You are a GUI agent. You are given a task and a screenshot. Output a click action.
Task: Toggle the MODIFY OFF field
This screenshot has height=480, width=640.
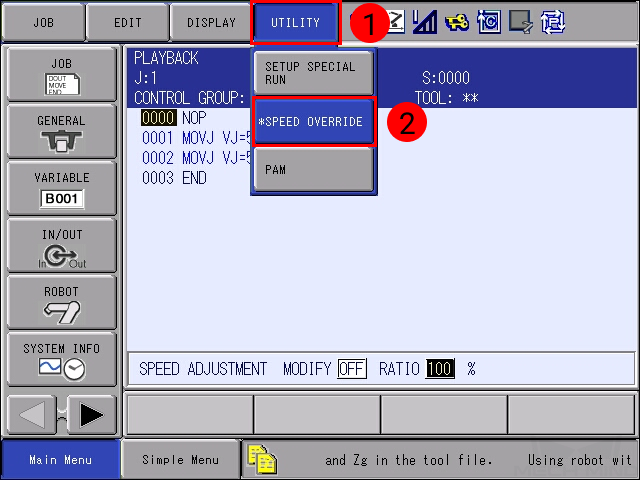click(352, 369)
